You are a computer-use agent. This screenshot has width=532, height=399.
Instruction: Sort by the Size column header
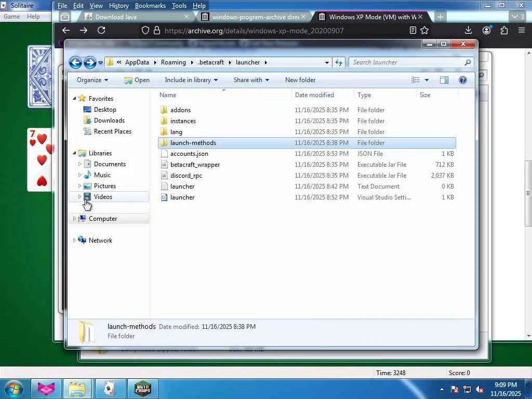point(436,95)
